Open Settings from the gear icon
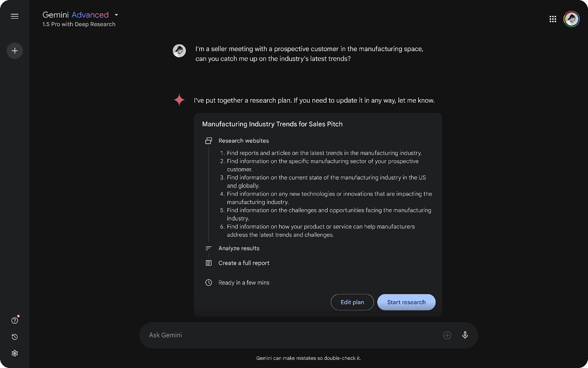 tap(15, 353)
